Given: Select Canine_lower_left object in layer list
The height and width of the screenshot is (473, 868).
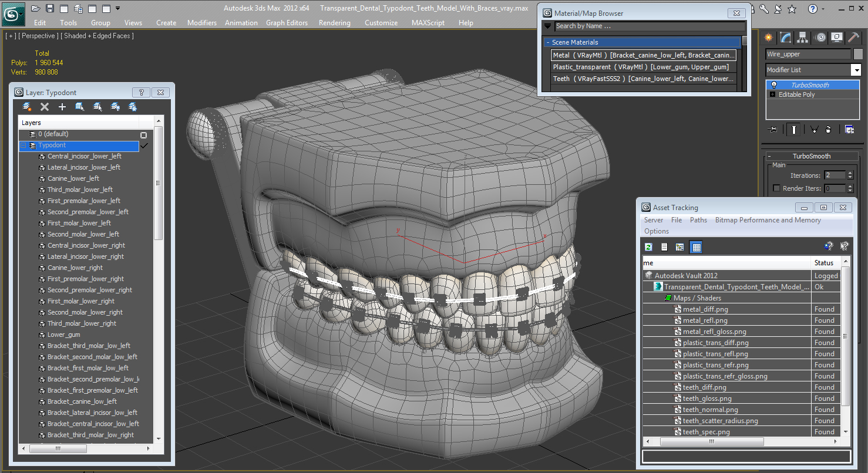Looking at the screenshot, I should (x=73, y=178).
